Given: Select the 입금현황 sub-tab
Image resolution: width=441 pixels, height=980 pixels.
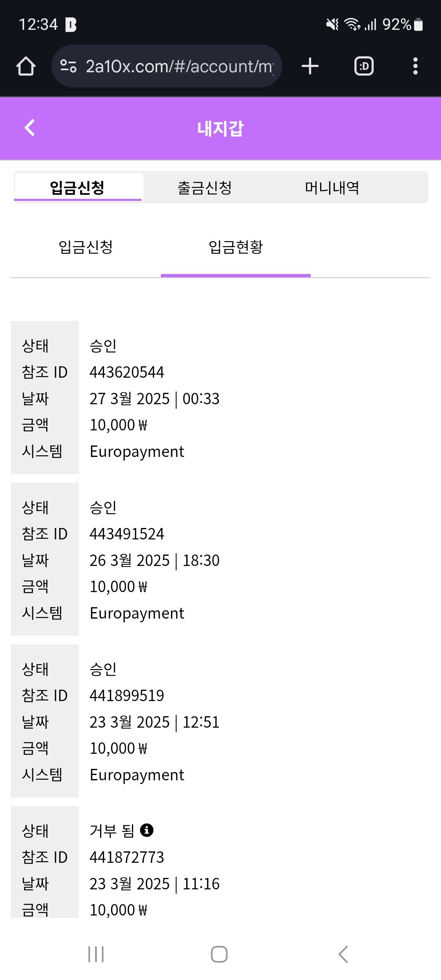Looking at the screenshot, I should click(236, 247).
